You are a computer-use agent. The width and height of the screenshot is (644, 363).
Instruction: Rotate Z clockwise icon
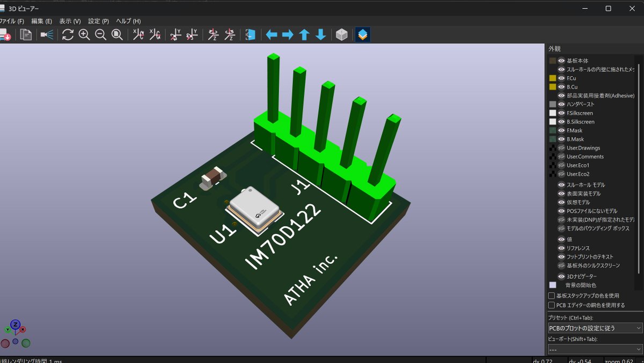pos(213,35)
